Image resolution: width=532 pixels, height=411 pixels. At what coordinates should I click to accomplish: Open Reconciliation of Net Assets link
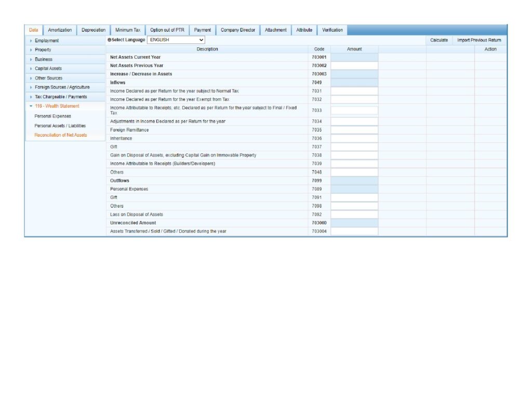click(x=60, y=135)
